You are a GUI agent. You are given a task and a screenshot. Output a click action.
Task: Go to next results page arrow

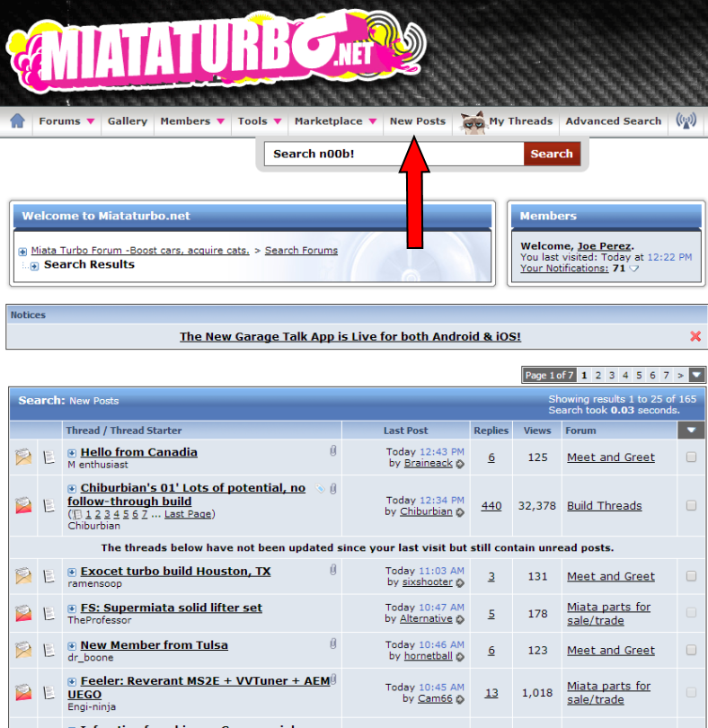pos(680,375)
